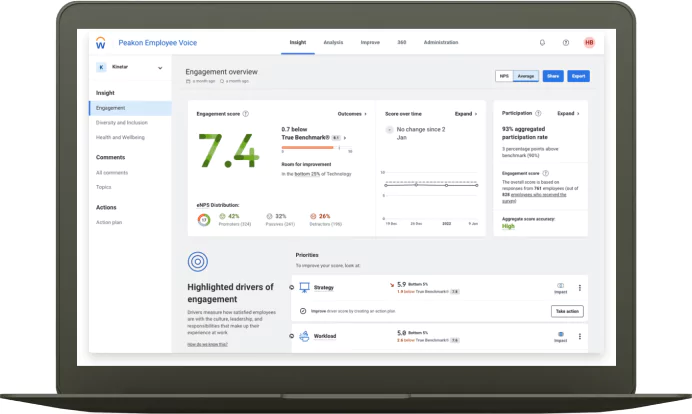Screen dimensions: 692x414
Task: Select the Improve tab
Action: tap(370, 42)
